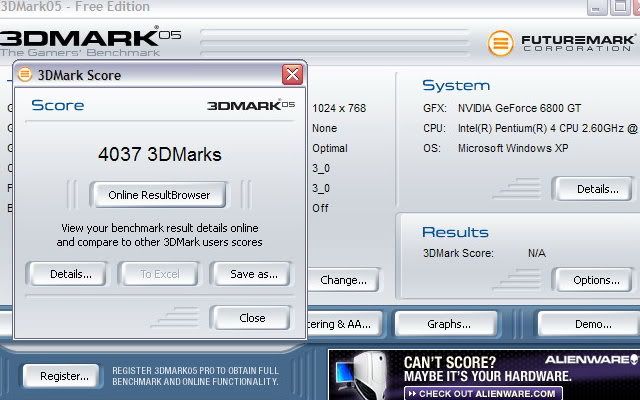Open score Details in the Score dialog

pyautogui.click(x=67, y=274)
